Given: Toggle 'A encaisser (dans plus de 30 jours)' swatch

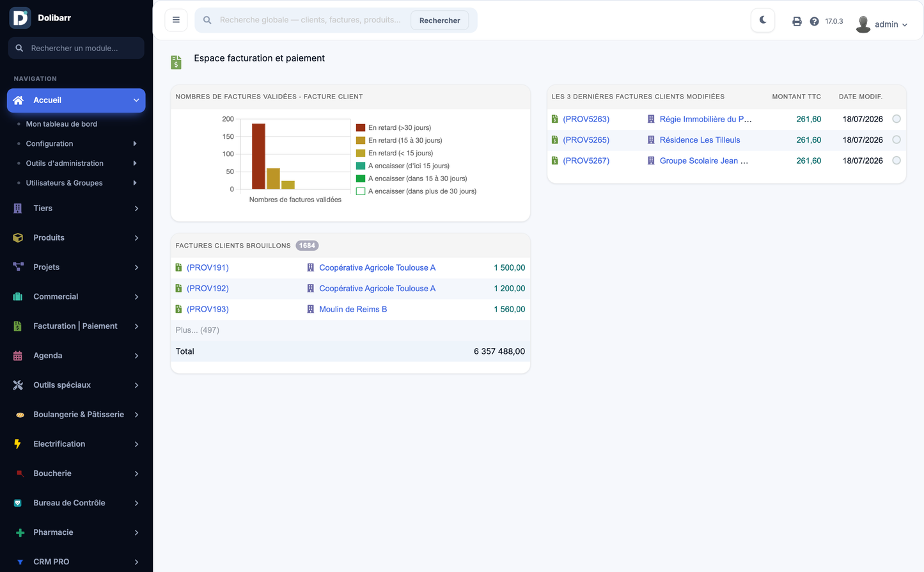Looking at the screenshot, I should (361, 191).
